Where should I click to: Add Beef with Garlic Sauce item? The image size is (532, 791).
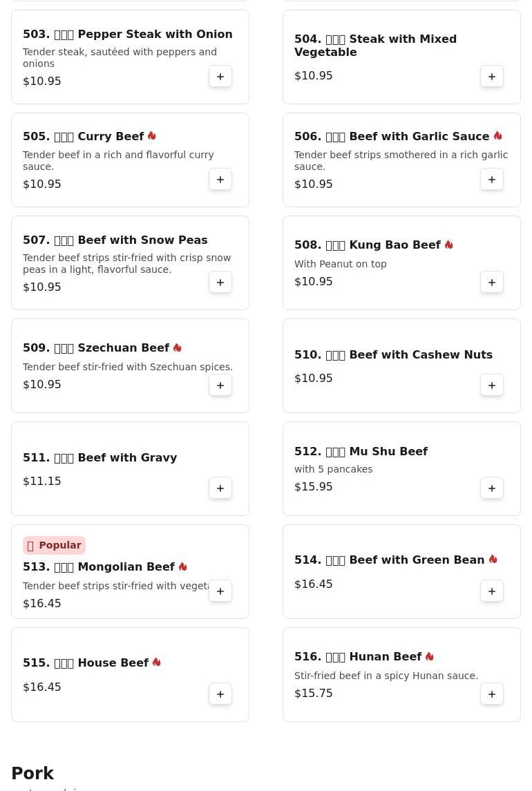pyautogui.click(x=492, y=180)
